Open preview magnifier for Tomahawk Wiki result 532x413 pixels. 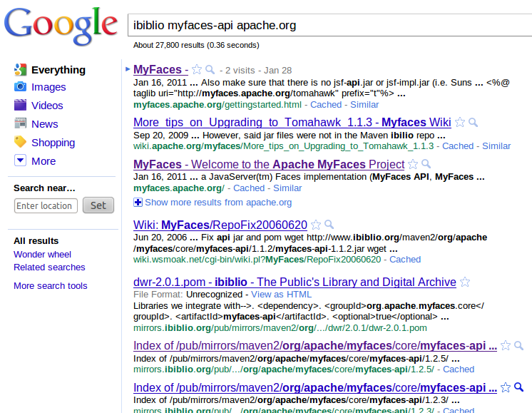(473, 122)
